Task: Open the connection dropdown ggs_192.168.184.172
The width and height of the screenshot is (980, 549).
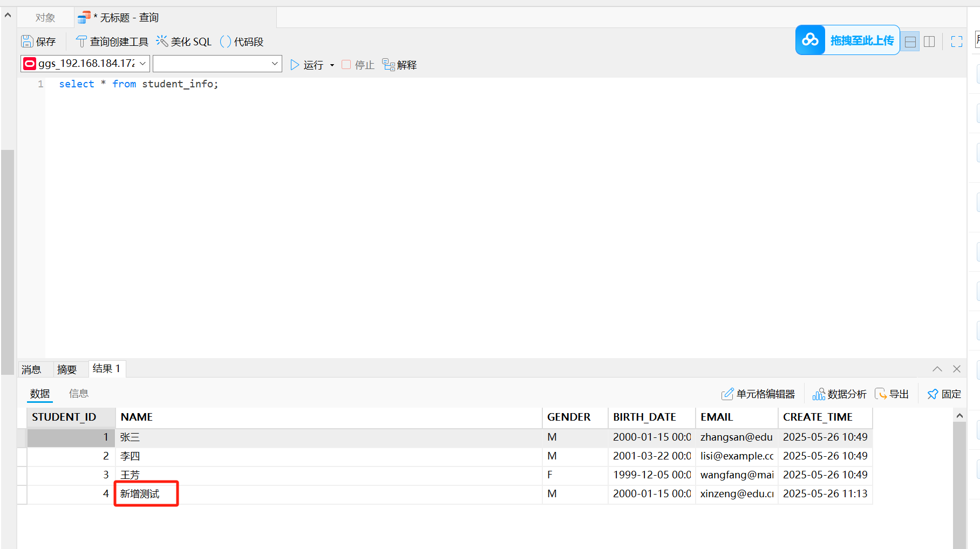Action: click(85, 64)
